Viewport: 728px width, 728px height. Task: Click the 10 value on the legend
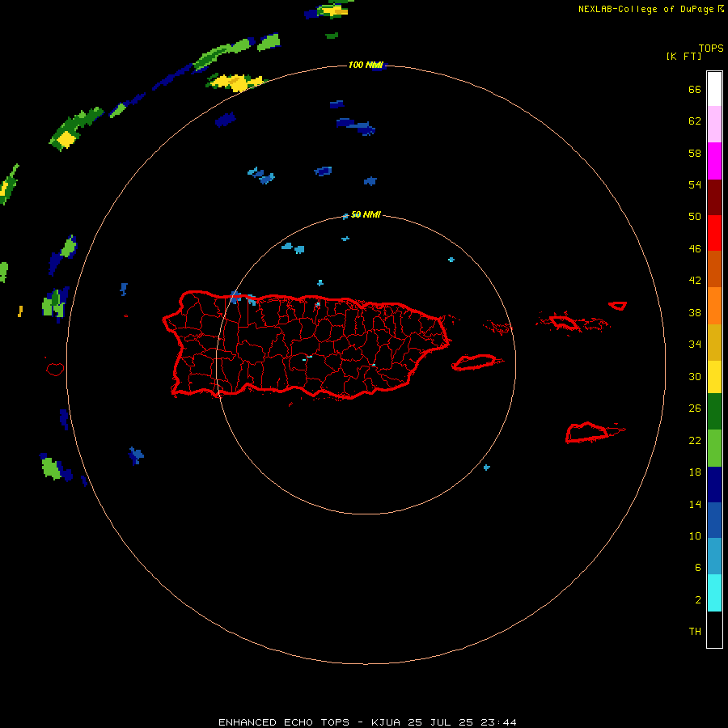[695, 535]
